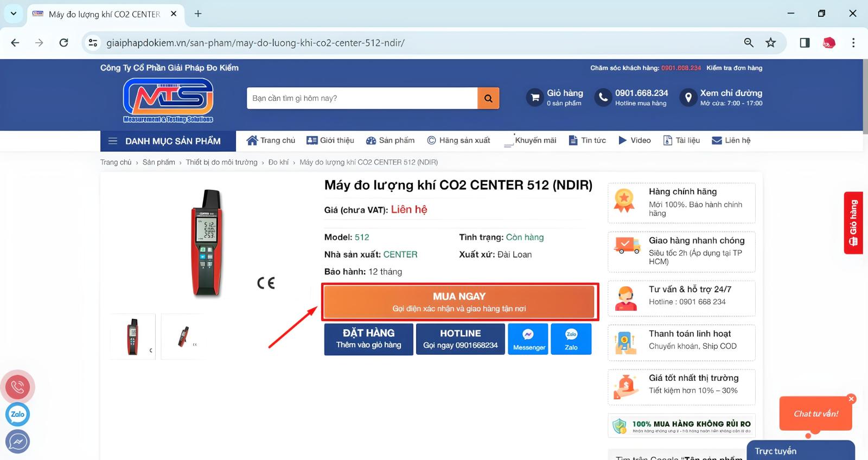868x460 pixels.
Task: Expand DANH MỤC SẢN PHẨM category menu
Action: 168,141
